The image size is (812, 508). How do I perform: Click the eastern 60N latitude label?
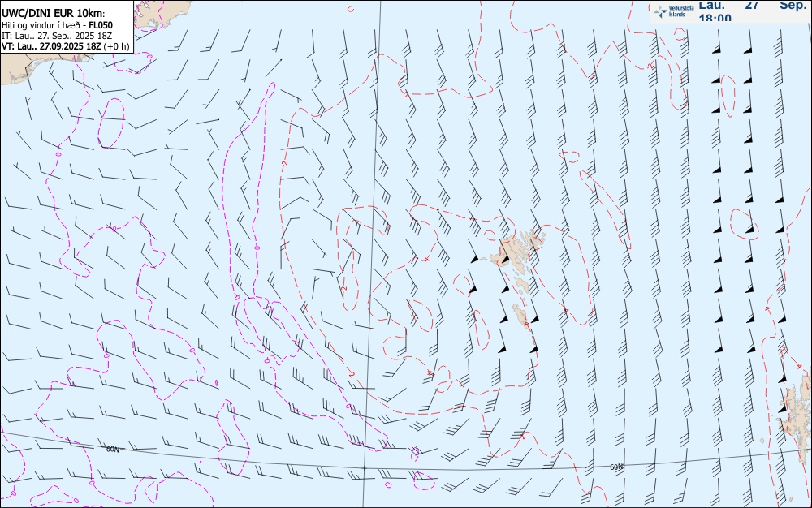tap(616, 467)
